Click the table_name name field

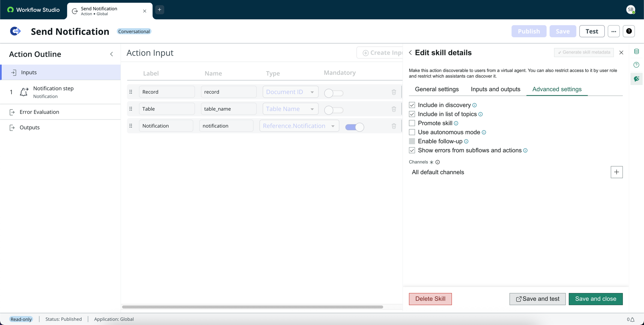point(229,109)
